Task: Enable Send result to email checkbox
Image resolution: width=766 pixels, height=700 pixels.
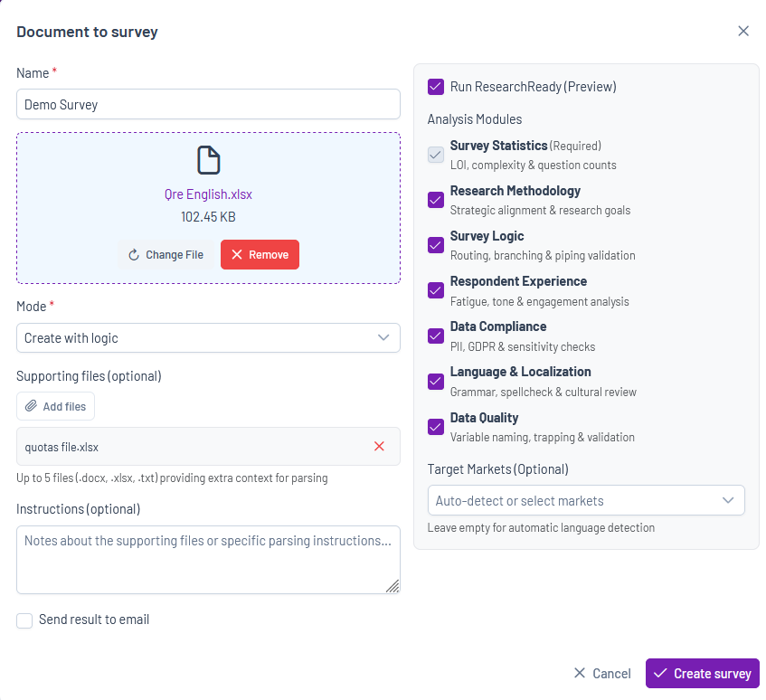Action: [24, 620]
